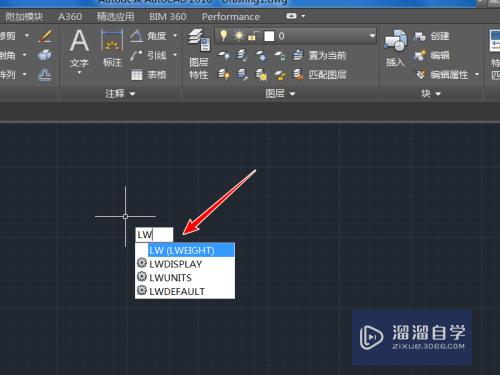Open the ribbon minimize options arrow
Viewport: 500px width, 375px height.
[303, 16]
